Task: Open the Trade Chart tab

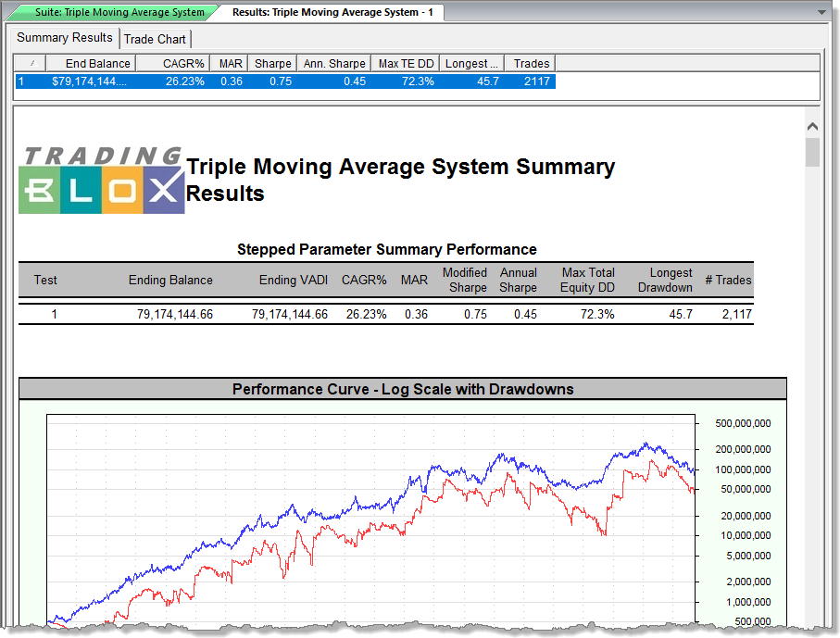Action: [156, 39]
